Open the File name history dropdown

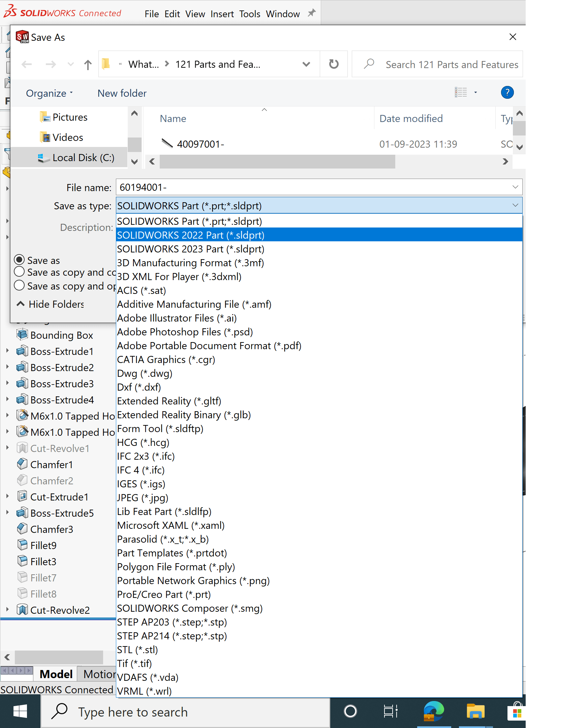point(515,187)
